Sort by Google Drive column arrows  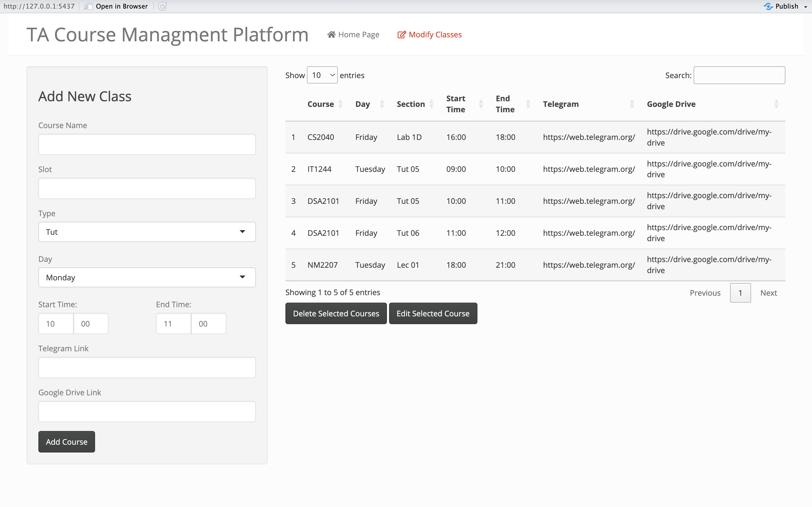(776, 104)
